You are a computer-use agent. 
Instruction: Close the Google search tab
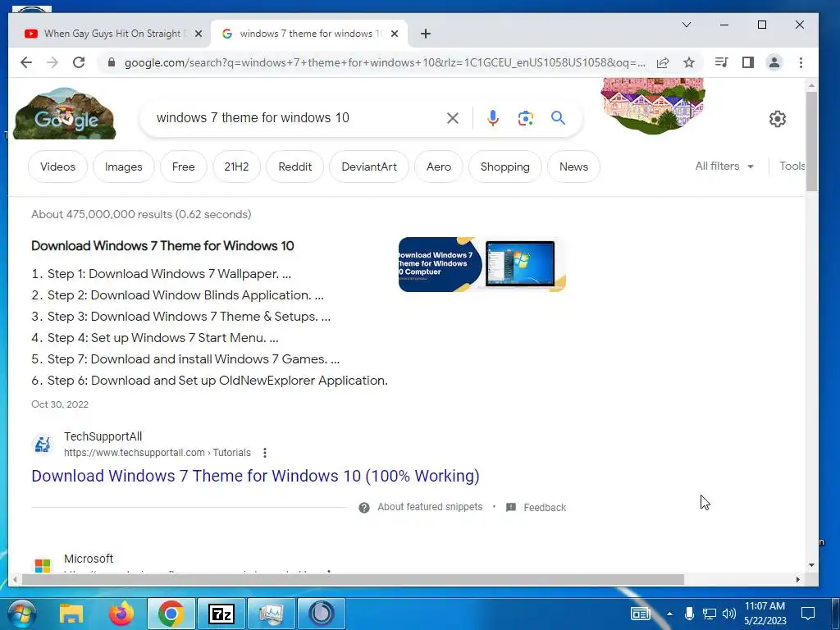point(395,34)
